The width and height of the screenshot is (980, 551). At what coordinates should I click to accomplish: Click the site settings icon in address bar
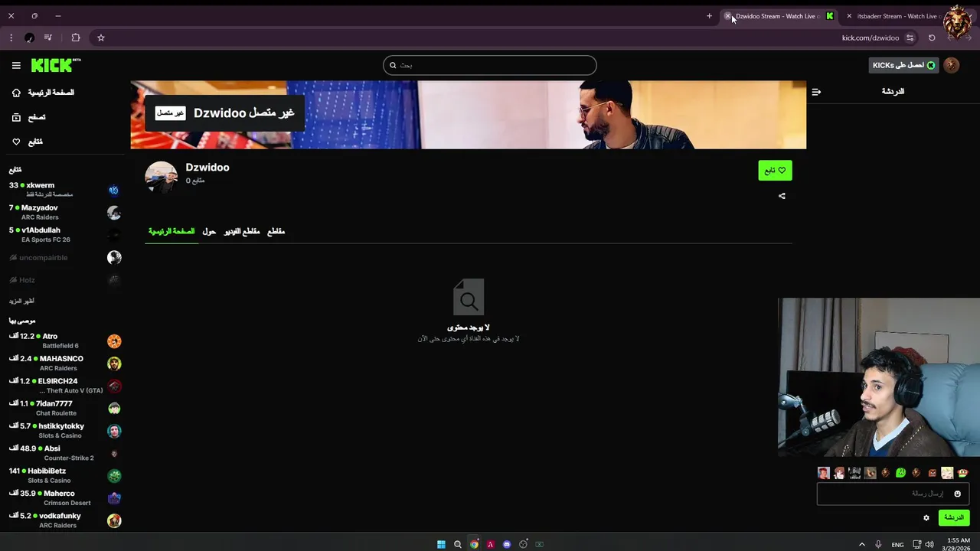(910, 37)
